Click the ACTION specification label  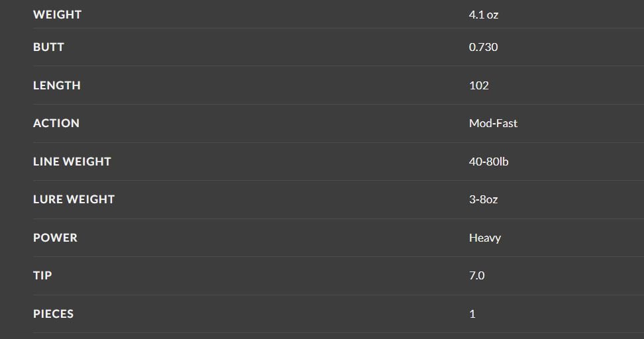coord(56,123)
